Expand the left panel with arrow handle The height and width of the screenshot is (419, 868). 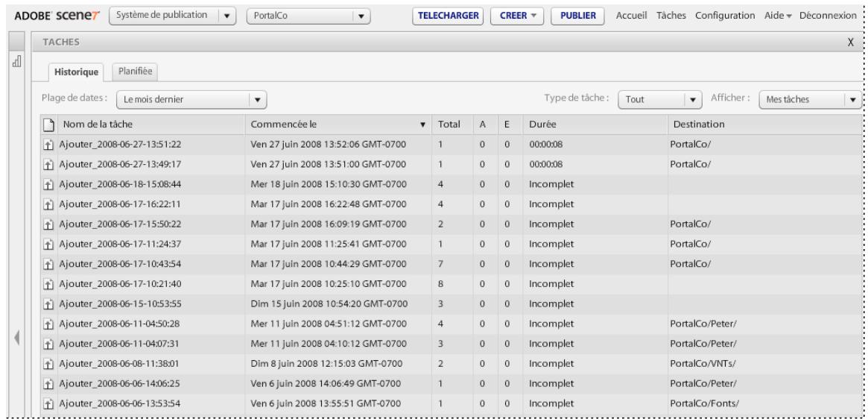pyautogui.click(x=16, y=338)
